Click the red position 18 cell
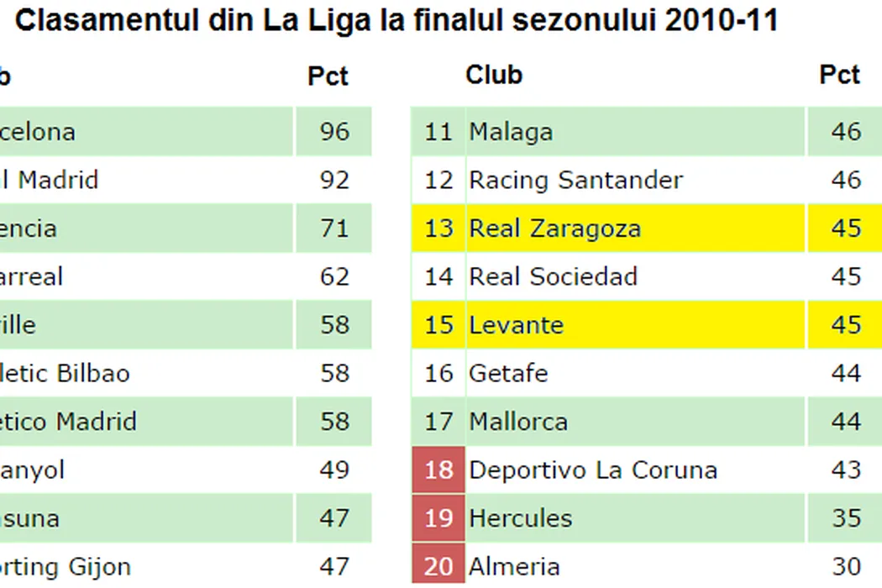 [x=438, y=470]
